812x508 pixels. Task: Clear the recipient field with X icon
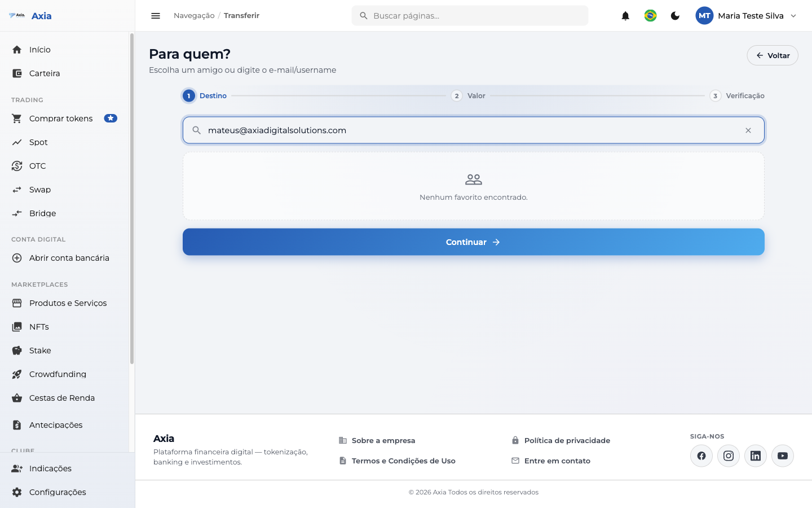point(748,130)
